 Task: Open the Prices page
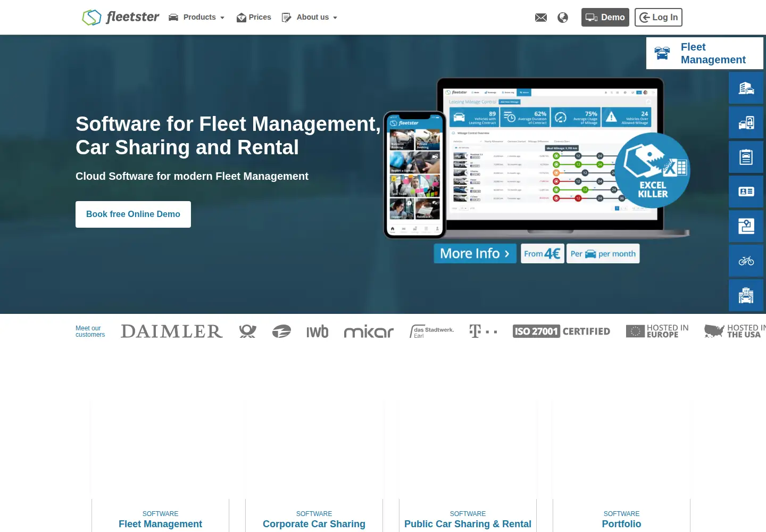coord(254,17)
